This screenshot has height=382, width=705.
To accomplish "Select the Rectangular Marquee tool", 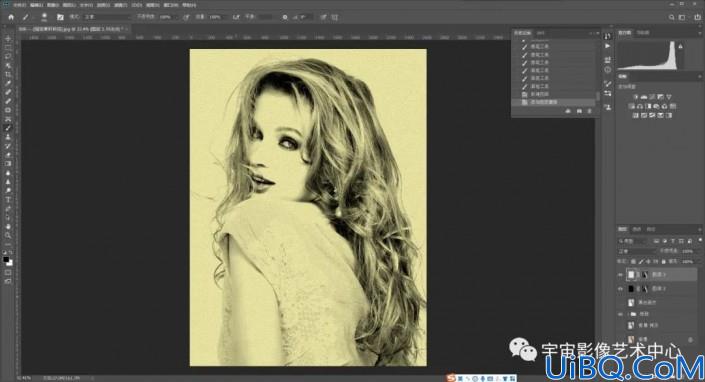I will pyautogui.click(x=8, y=48).
